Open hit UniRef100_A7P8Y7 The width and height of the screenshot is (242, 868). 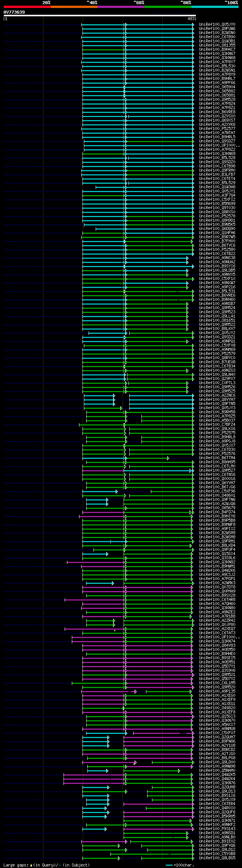(217, 62)
